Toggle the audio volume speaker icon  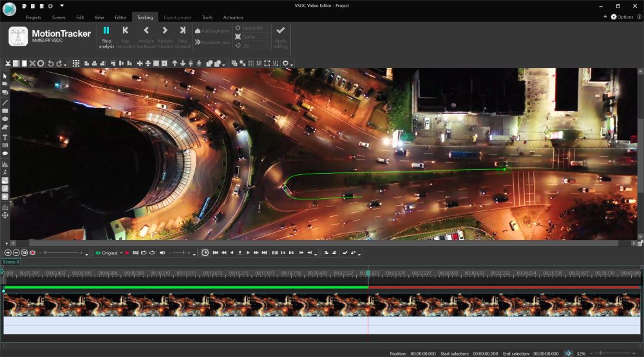click(162, 253)
